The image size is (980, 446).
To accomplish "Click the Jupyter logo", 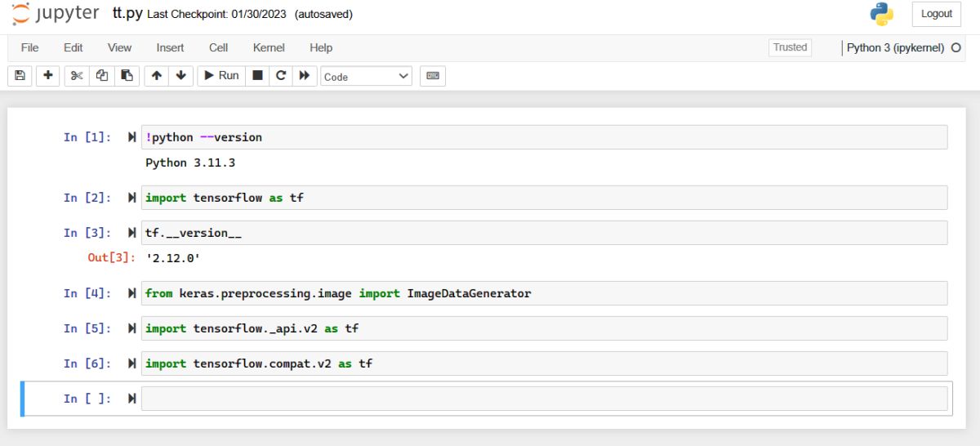I will point(55,14).
